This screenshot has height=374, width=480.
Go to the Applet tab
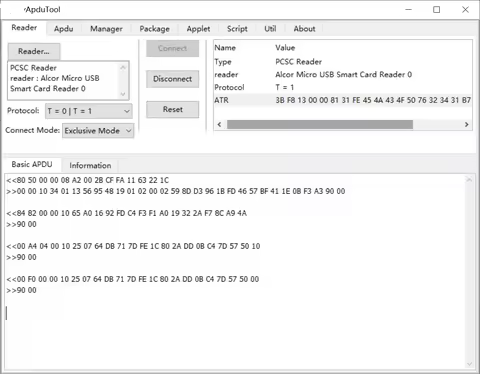coord(198,29)
